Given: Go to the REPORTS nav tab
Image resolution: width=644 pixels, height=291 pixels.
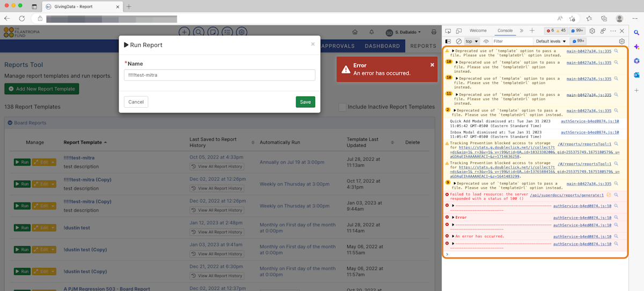Looking at the screenshot, I should point(423,46).
